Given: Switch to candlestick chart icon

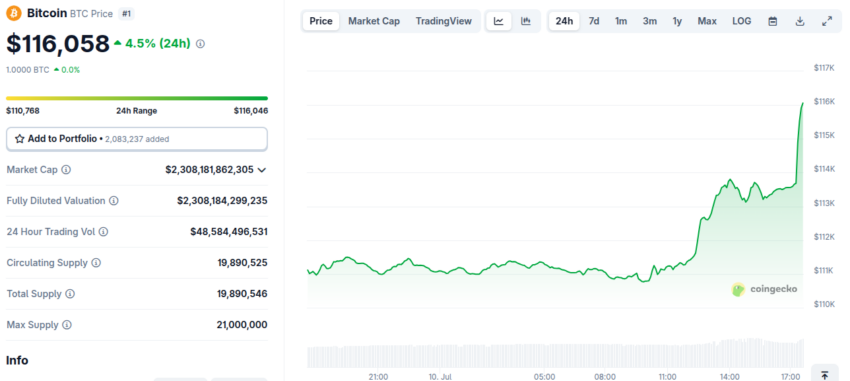Looking at the screenshot, I should (526, 21).
